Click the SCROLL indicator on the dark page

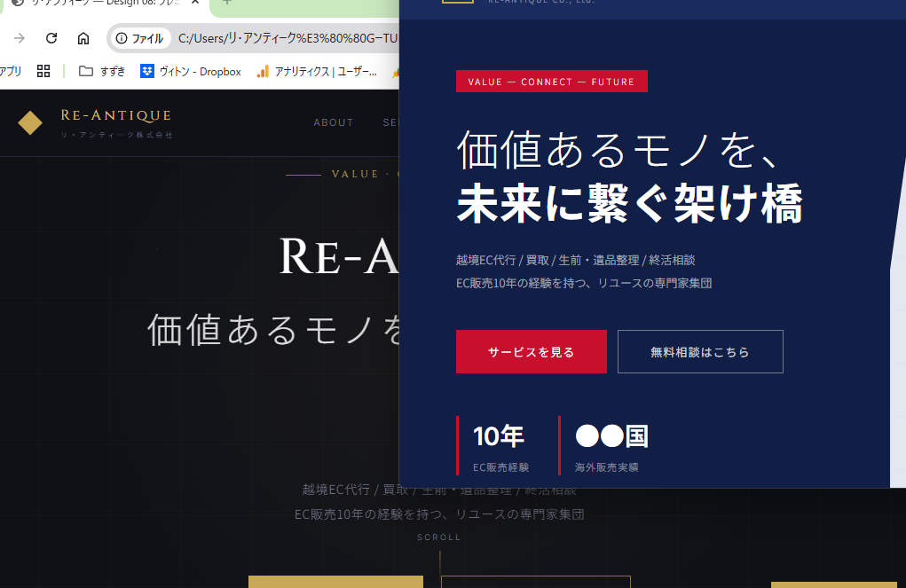439,537
